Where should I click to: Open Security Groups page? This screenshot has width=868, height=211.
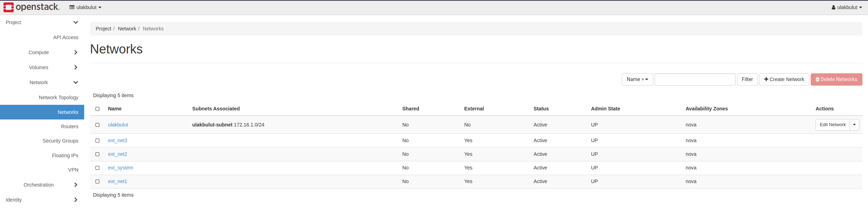click(x=60, y=141)
